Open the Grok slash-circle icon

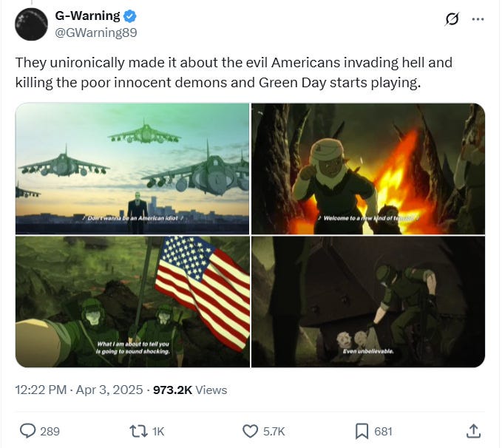[452, 19]
